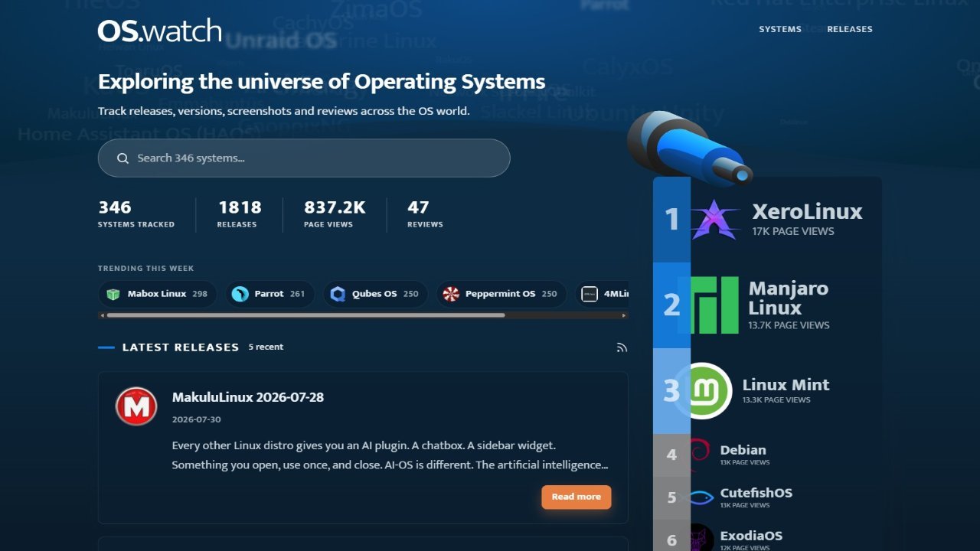Viewport: 980px width, 551px height.
Task: Click the Trending This Week label
Action: [145, 269]
